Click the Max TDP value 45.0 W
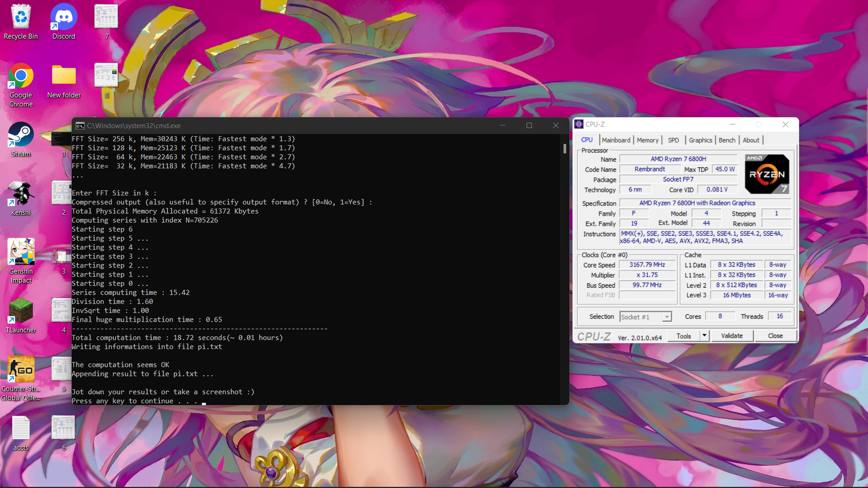This screenshot has height=488, width=868. pos(725,169)
